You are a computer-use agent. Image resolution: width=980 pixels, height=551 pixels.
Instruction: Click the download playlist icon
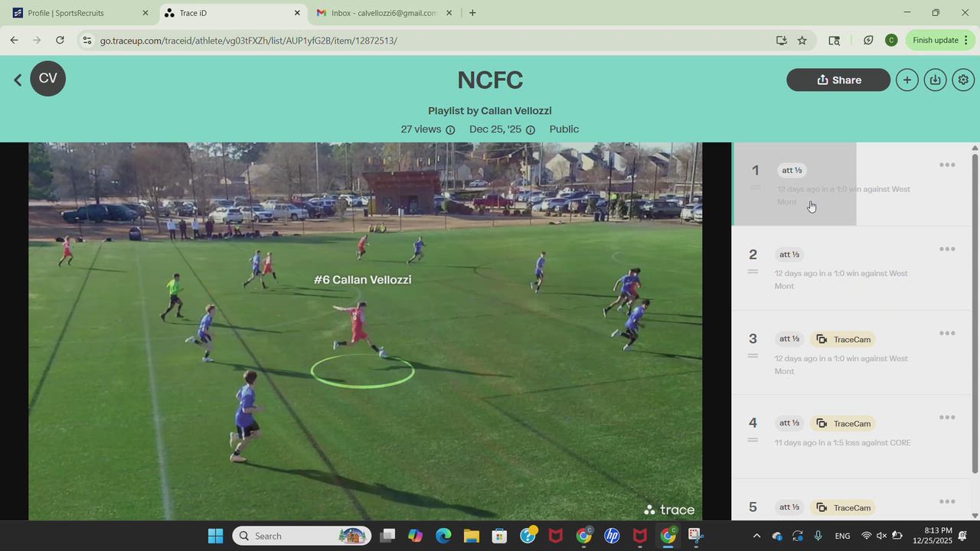pyautogui.click(x=935, y=80)
